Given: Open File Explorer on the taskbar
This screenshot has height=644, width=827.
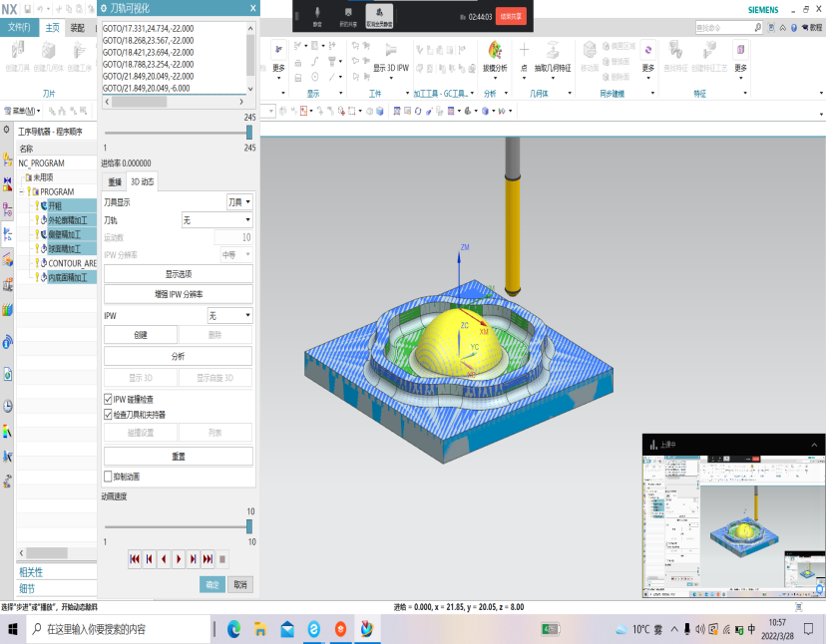Looking at the screenshot, I should coord(260,629).
